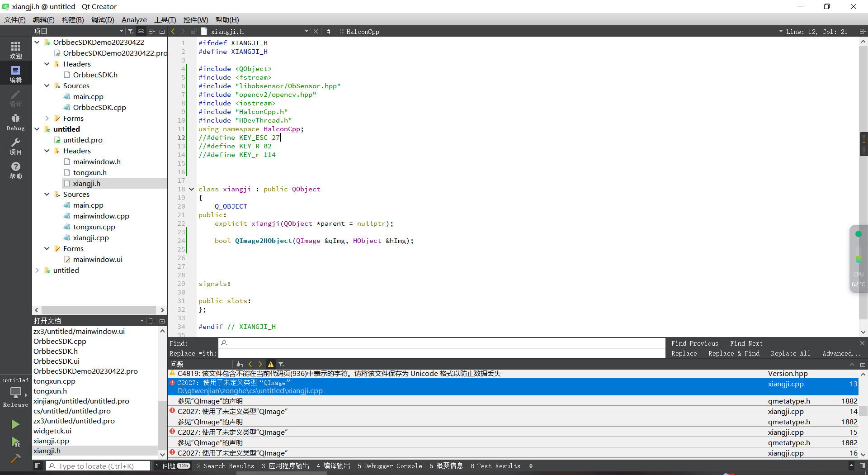
Task: Open issues category filter funnel
Action: [x=281, y=364]
